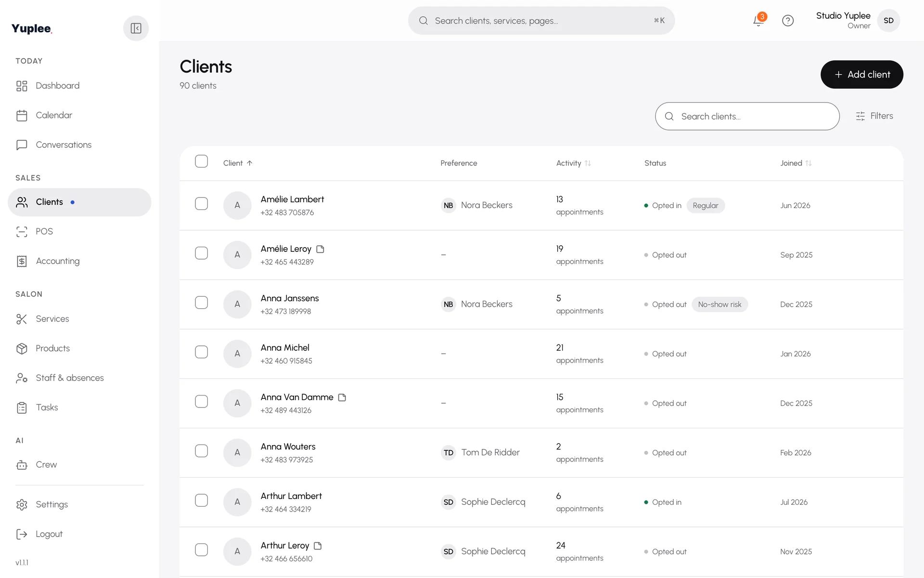Open the Services scissors icon
Screen dimensions: 924x578
click(x=22, y=319)
